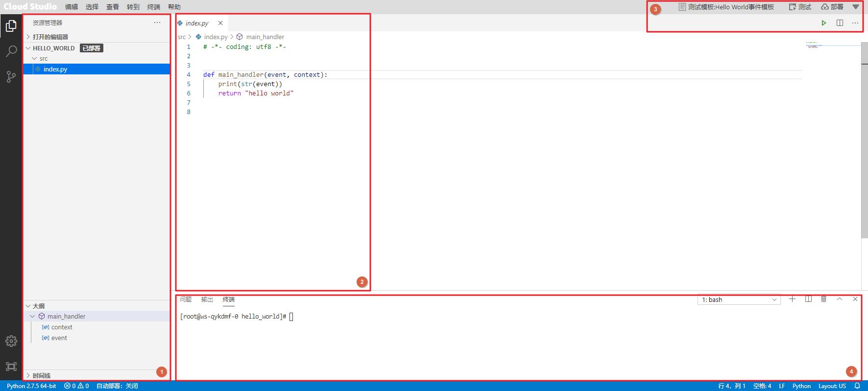Viewport: 868px width, 391px height.
Task: Split the terminal panel
Action: [808, 299]
